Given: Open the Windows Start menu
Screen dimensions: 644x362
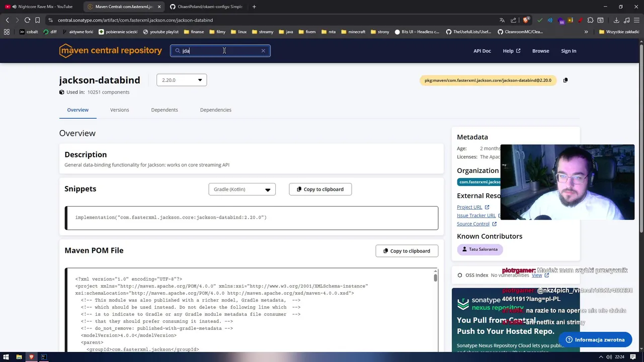Looking at the screenshot, I should click(x=7, y=357).
